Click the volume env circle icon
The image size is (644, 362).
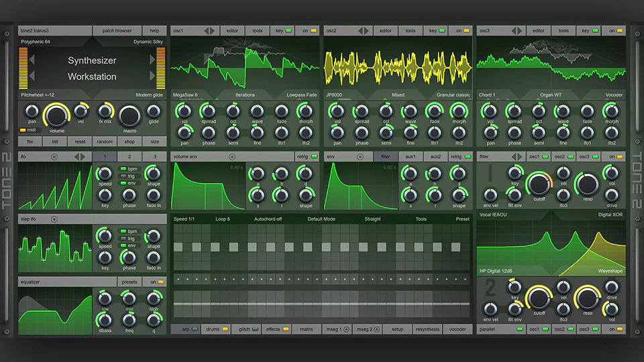click(x=232, y=157)
